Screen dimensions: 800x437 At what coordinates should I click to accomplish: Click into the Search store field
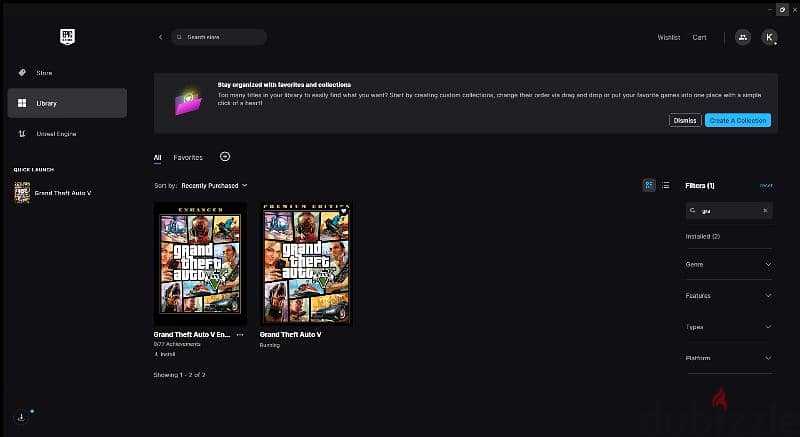(x=219, y=37)
